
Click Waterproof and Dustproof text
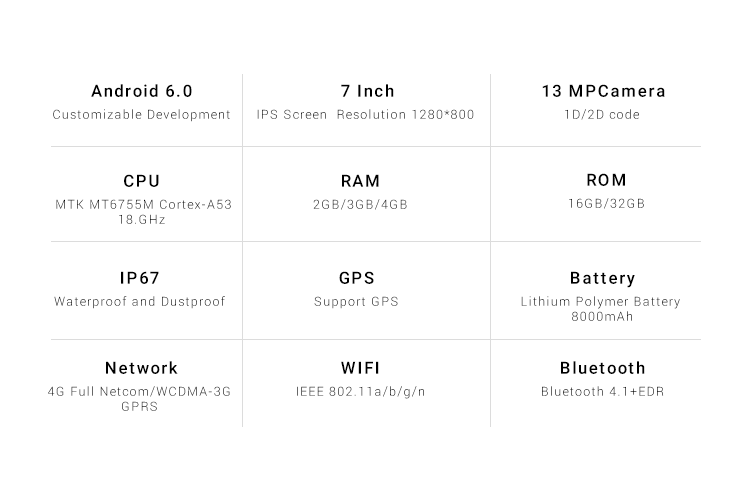pos(140,301)
